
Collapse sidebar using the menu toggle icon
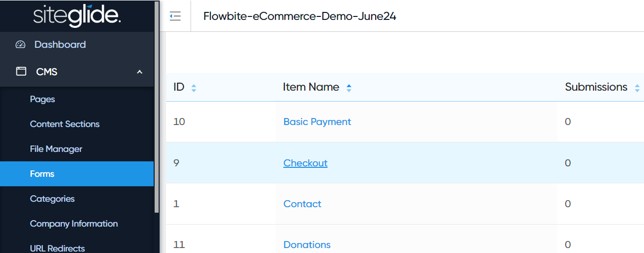[175, 16]
